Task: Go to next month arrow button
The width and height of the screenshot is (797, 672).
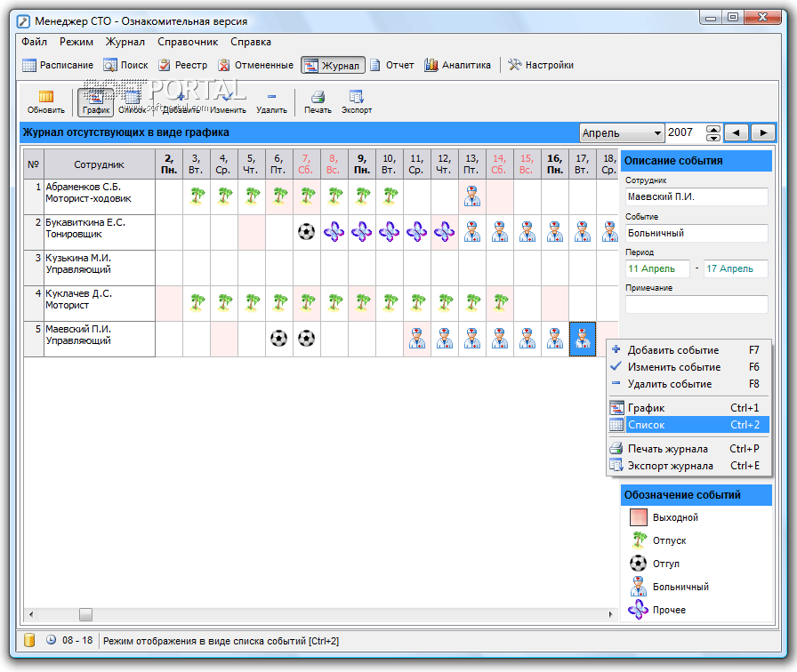Action: click(762, 132)
